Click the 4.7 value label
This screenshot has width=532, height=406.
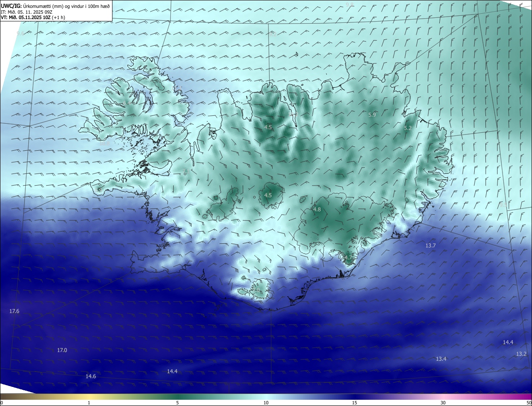coord(348,258)
